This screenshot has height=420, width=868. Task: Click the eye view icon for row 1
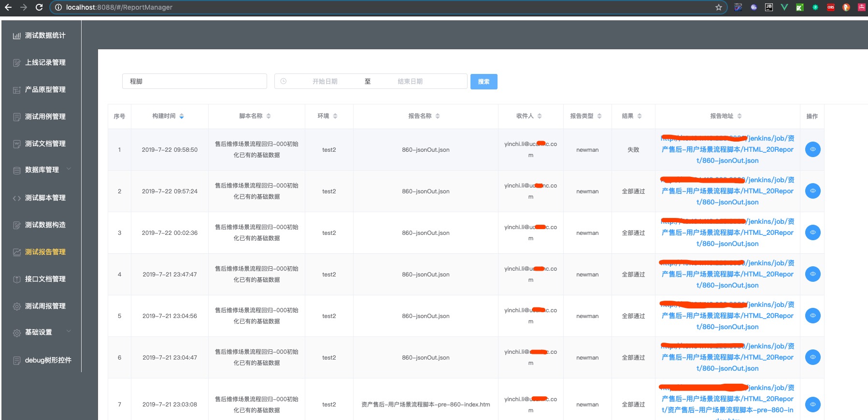point(812,149)
